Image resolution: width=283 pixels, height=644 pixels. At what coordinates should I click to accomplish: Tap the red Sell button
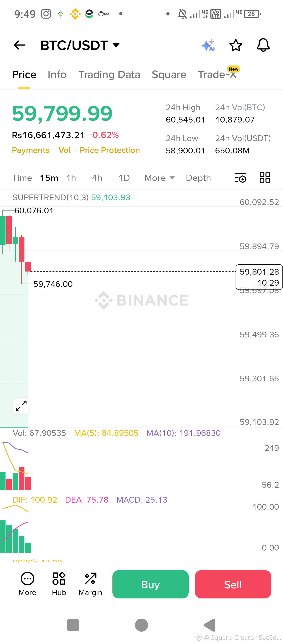(233, 584)
